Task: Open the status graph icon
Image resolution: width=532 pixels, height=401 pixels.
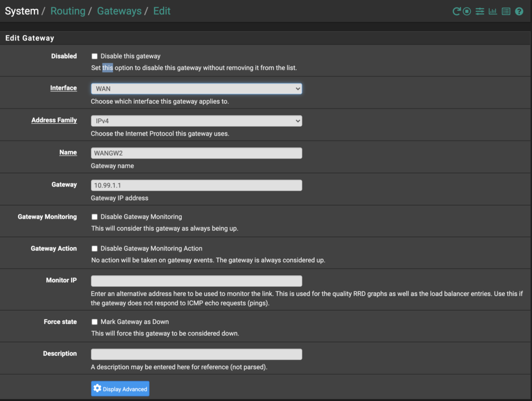Action: pos(493,11)
